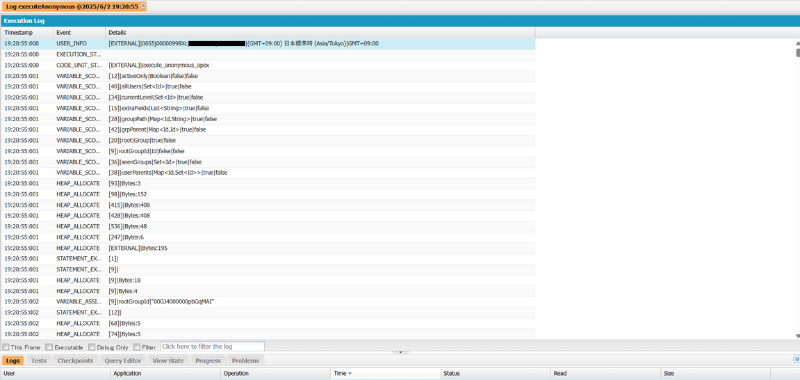Click the execution log scroll-up arrow

pyautogui.click(x=797, y=43)
